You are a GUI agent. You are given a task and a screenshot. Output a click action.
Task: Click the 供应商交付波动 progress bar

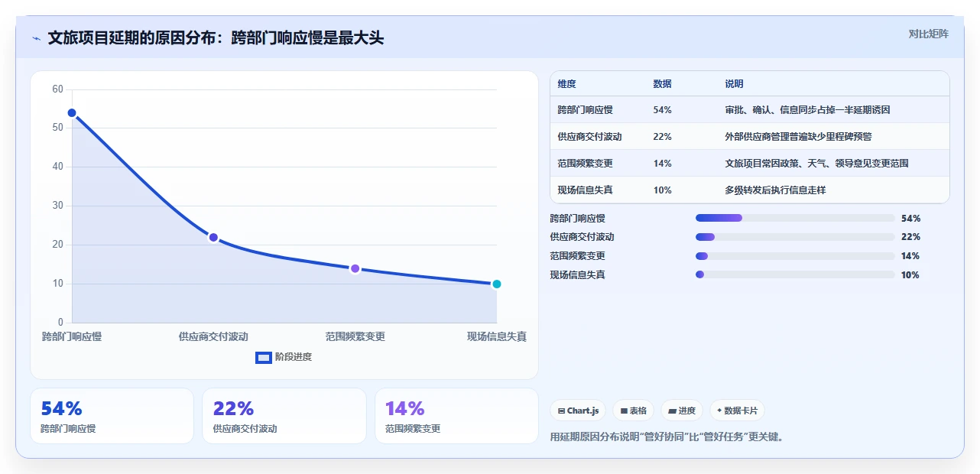pos(795,237)
